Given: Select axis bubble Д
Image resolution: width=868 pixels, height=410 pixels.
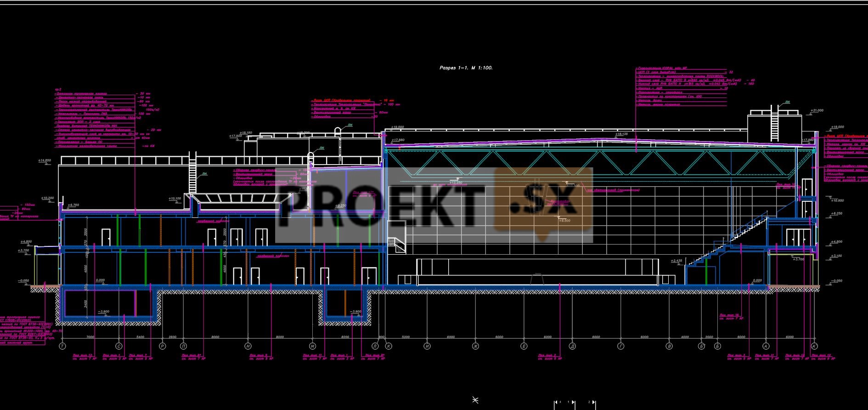Looking at the screenshot, I should pos(572,346).
